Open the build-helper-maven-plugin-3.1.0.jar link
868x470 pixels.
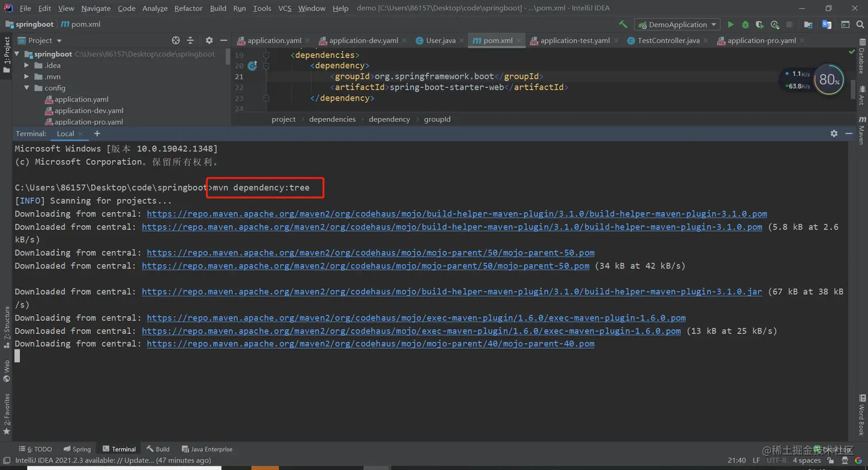coord(452,292)
